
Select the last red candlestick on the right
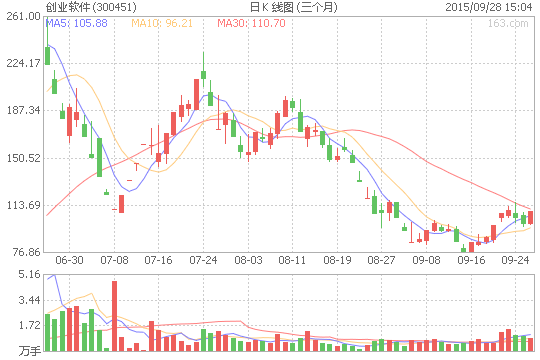[x=530, y=218]
